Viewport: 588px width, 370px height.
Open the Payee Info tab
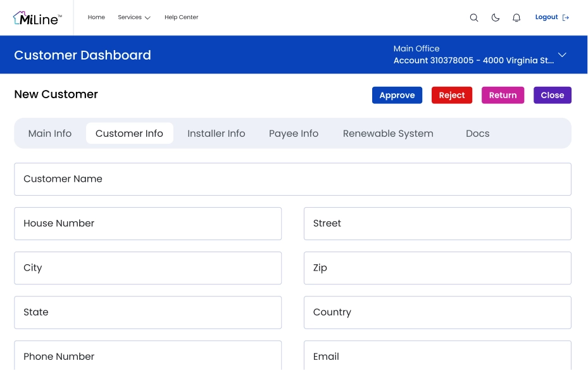(294, 134)
